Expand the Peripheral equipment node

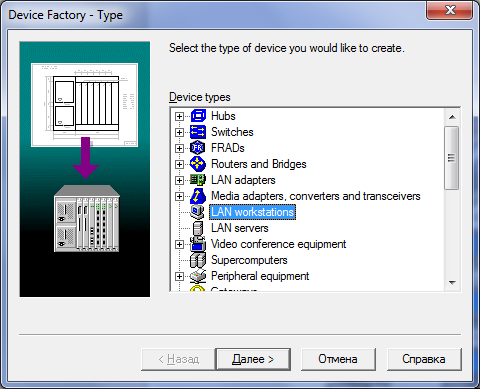[x=179, y=276]
